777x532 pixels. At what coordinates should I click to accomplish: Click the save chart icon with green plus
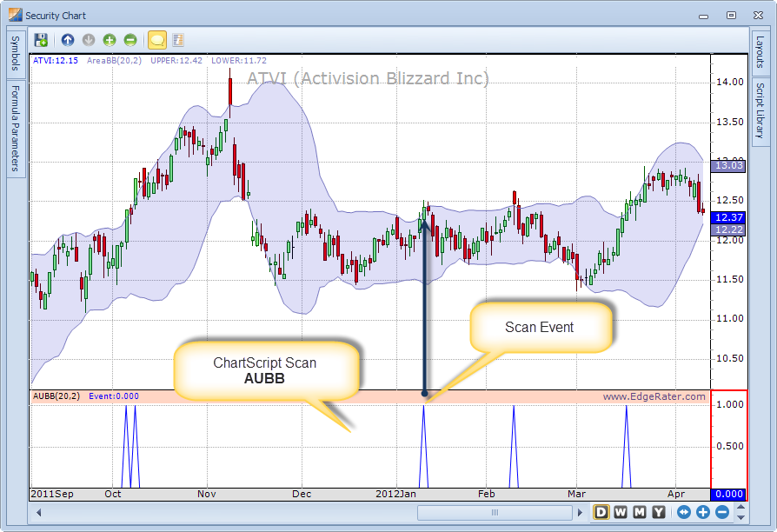41,40
